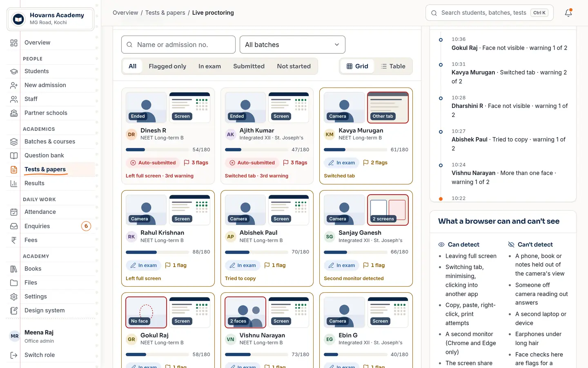Click Kavya Murugan's 2 flags indicator
Viewport: 588px width, 368px height.
click(375, 163)
